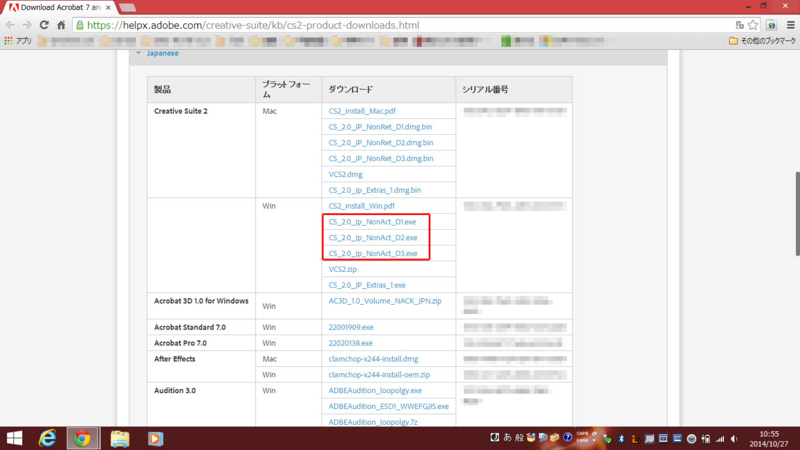Download ADBEAudition_ESD1_WWEFGJIS.exe

pos(388,406)
